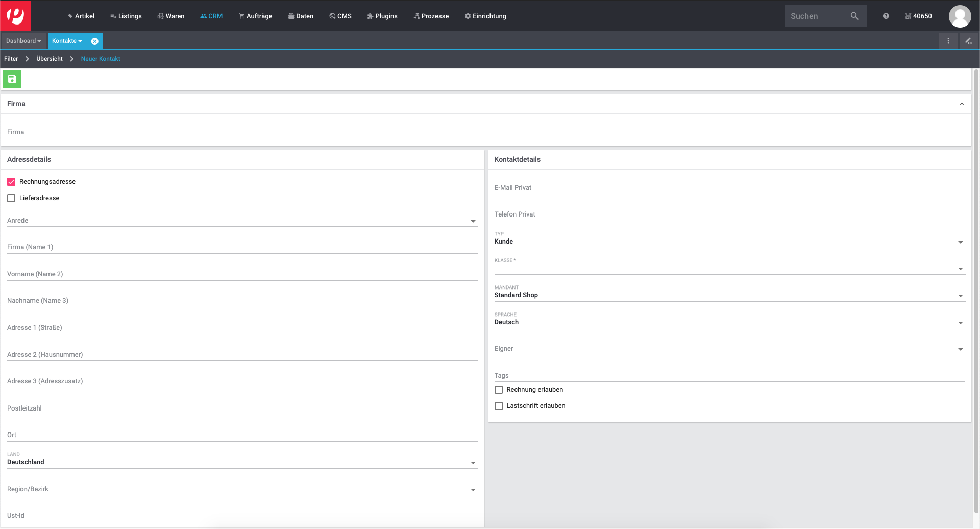This screenshot has width=980, height=529.
Task: Click the Nachname (Name 3) field
Action: coord(242,301)
